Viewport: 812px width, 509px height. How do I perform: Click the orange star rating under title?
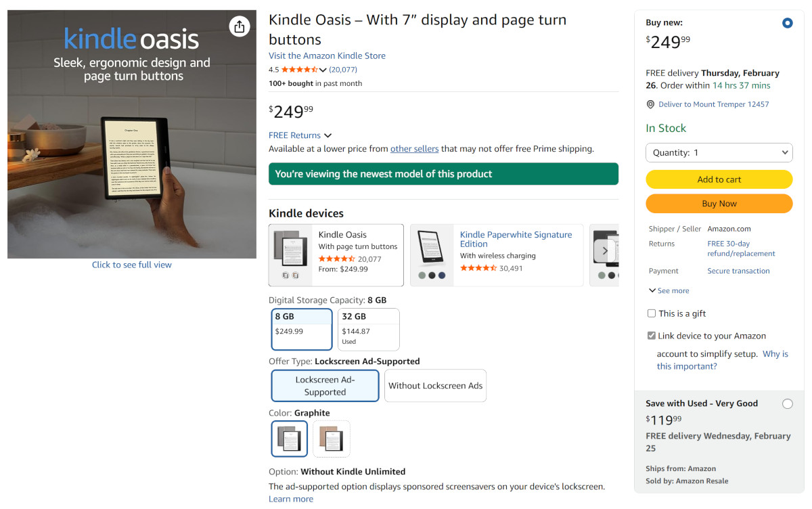(x=298, y=70)
